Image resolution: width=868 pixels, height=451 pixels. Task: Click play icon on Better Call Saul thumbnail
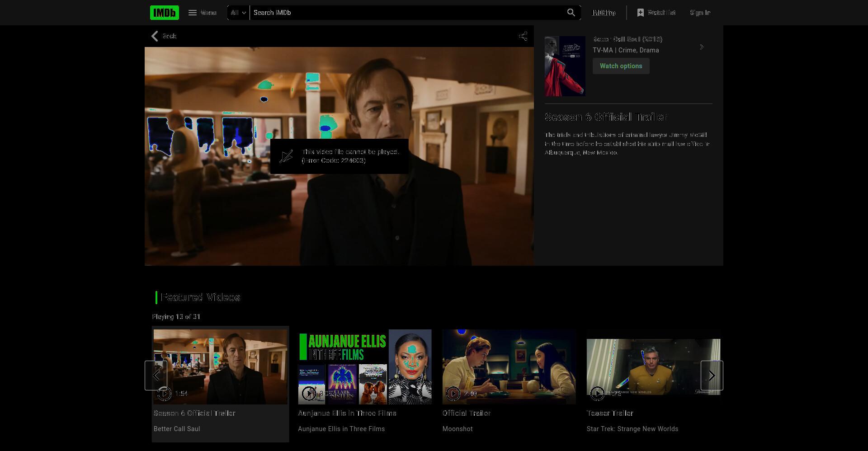[x=164, y=394]
